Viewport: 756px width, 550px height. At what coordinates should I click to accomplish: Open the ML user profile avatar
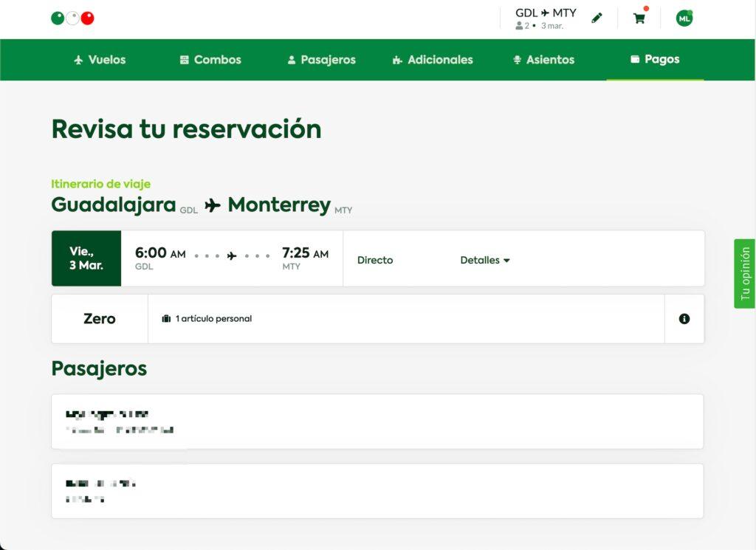684,18
